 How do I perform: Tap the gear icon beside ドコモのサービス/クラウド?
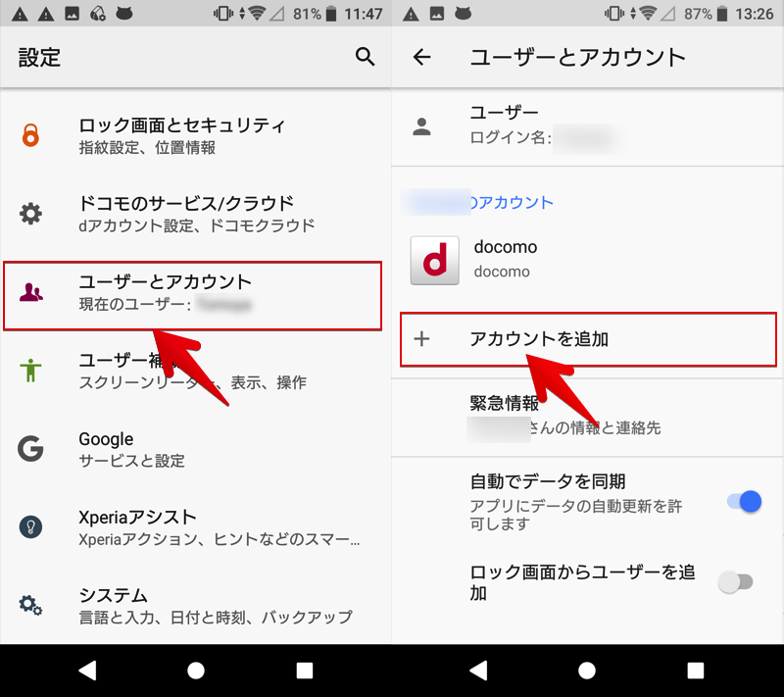coord(31,214)
